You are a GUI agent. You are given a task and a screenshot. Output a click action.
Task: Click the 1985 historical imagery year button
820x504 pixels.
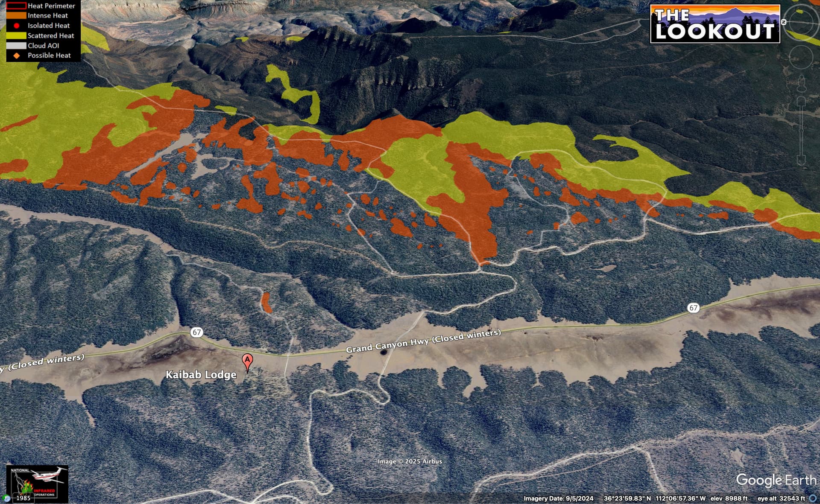coord(23,498)
